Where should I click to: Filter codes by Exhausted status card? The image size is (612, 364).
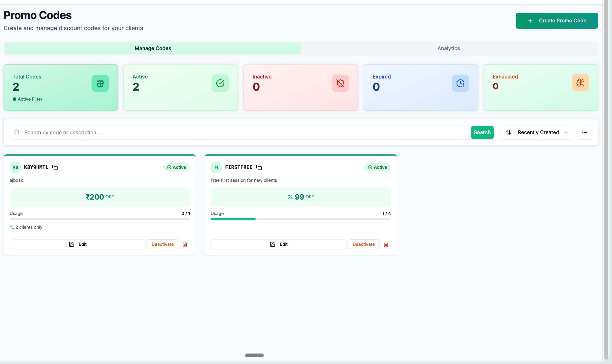[541, 87]
